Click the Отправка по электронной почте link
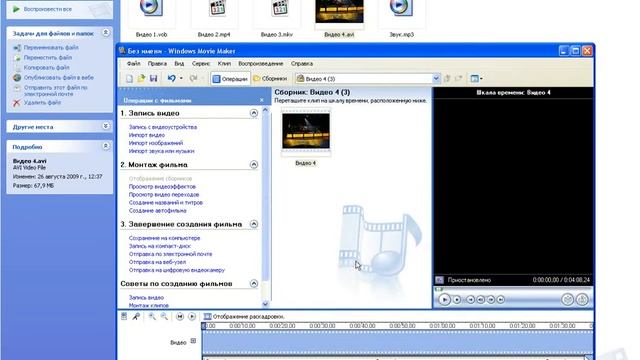This screenshot has height=360, width=640. [171, 254]
